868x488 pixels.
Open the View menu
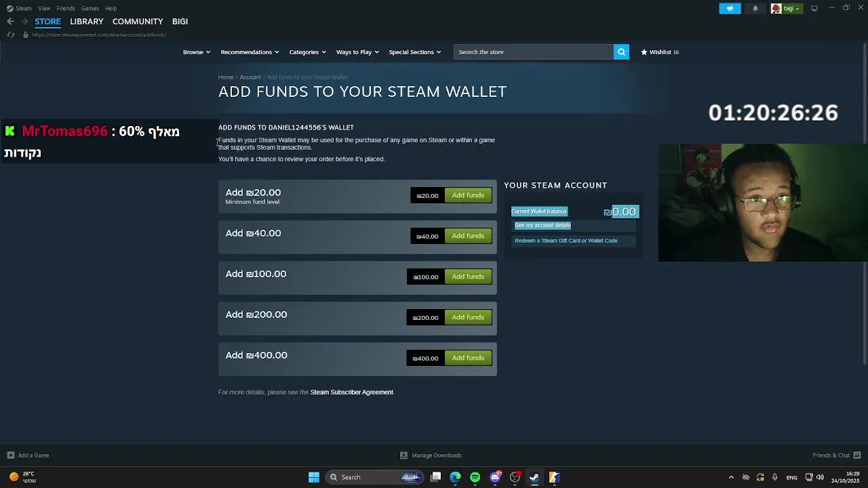coord(44,9)
